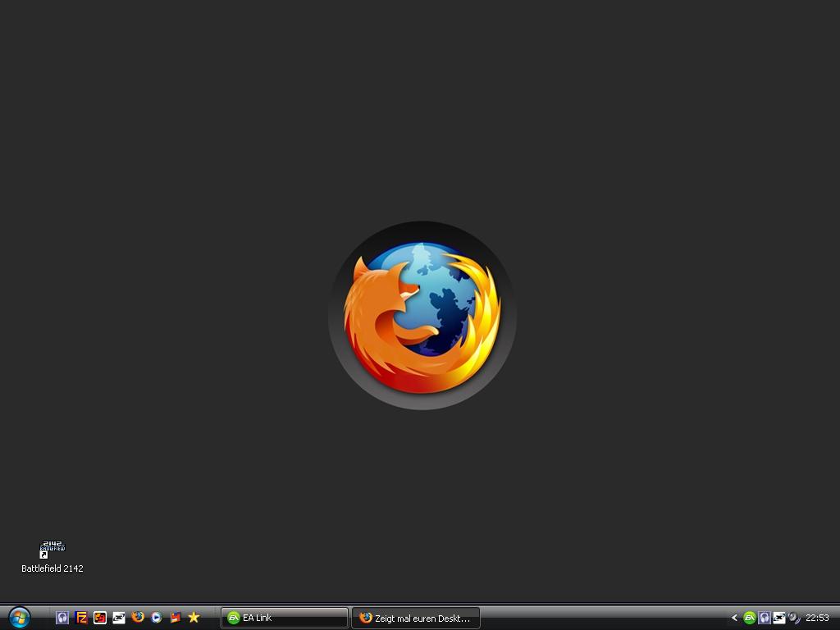Click the Battlefield 2142 shortcut label
This screenshot has height=630, width=840.
[52, 568]
